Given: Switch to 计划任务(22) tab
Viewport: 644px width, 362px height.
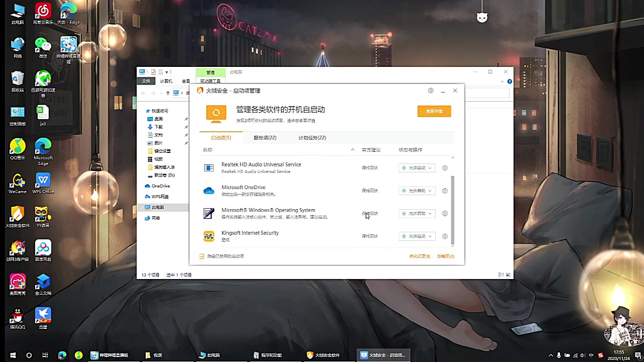Looking at the screenshot, I should [312, 138].
